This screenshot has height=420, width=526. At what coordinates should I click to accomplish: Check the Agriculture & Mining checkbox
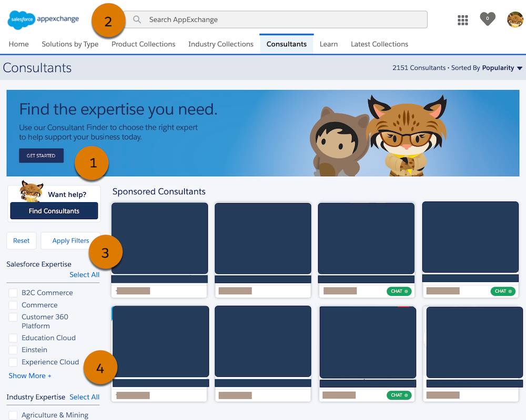[13, 415]
